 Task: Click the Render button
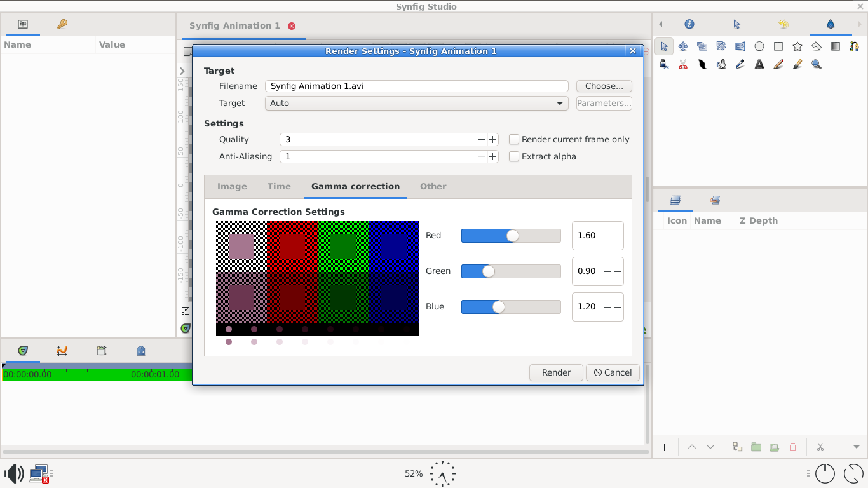pyautogui.click(x=556, y=372)
